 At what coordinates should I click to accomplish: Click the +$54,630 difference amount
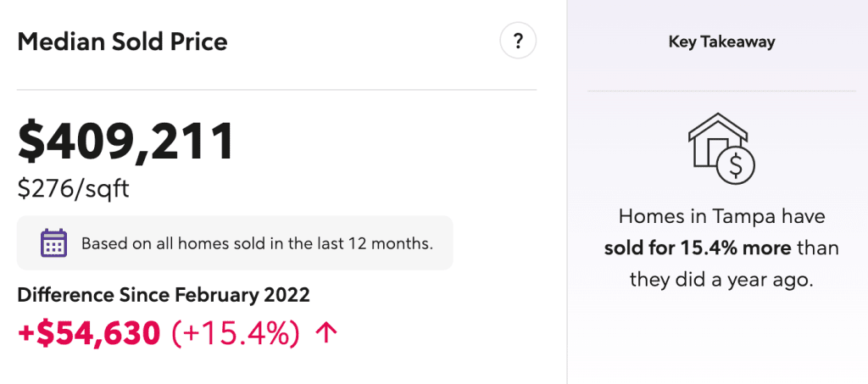pyautogui.click(x=90, y=332)
